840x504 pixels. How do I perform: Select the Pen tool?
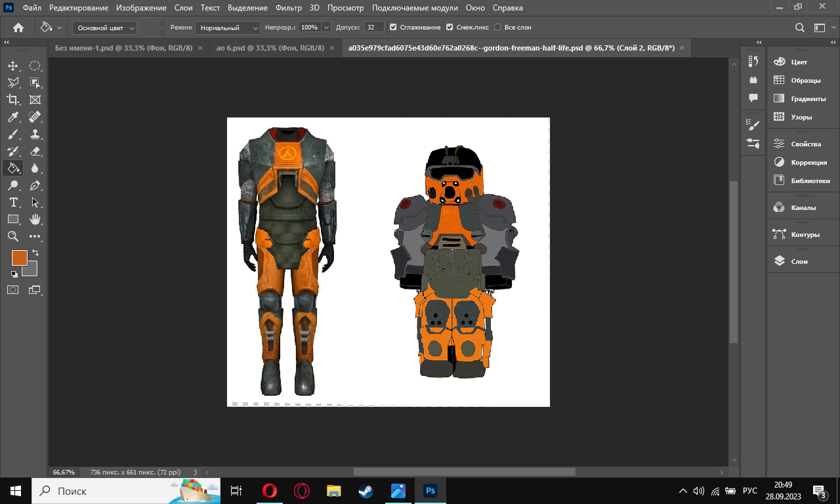click(x=35, y=185)
